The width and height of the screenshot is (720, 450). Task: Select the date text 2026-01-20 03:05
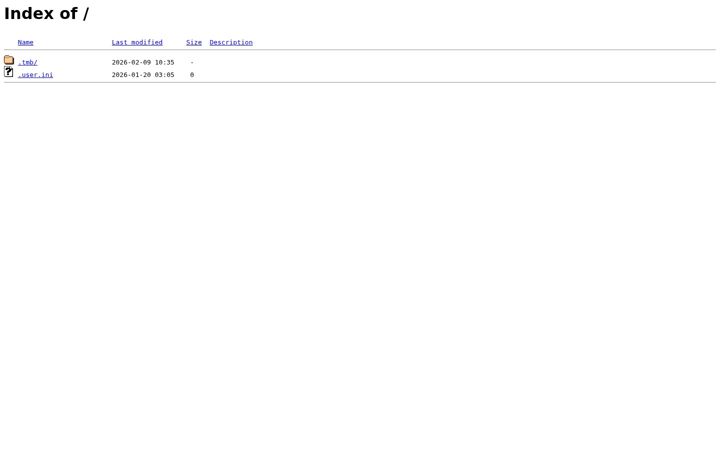(143, 75)
